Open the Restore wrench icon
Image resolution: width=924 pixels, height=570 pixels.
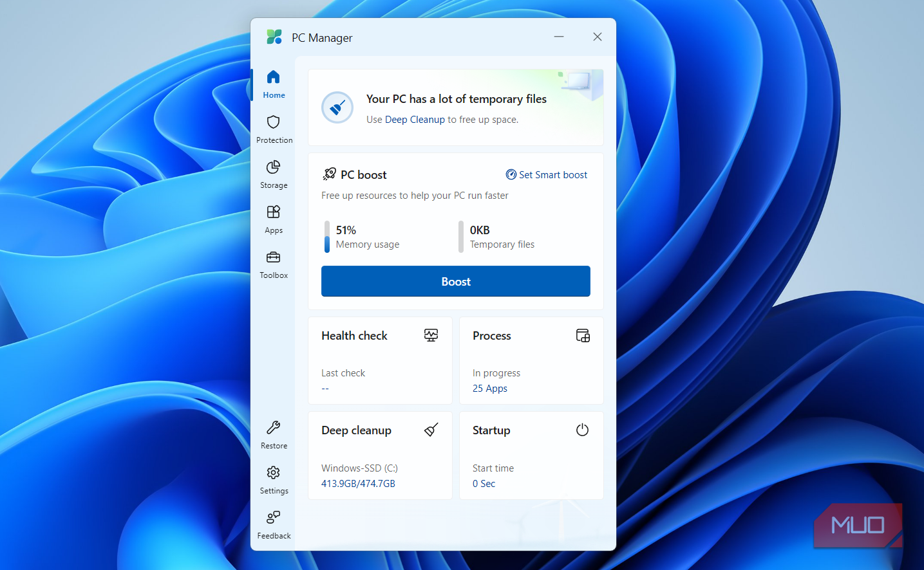click(x=273, y=428)
